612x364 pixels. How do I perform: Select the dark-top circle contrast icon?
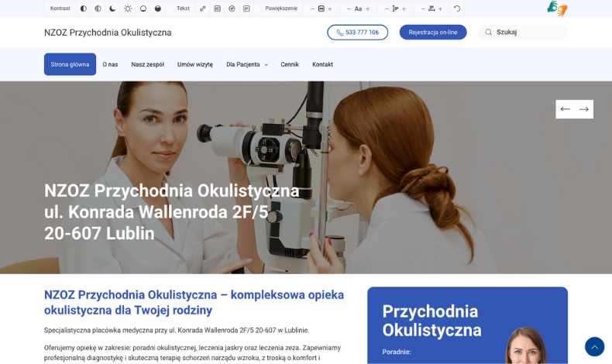point(158,9)
